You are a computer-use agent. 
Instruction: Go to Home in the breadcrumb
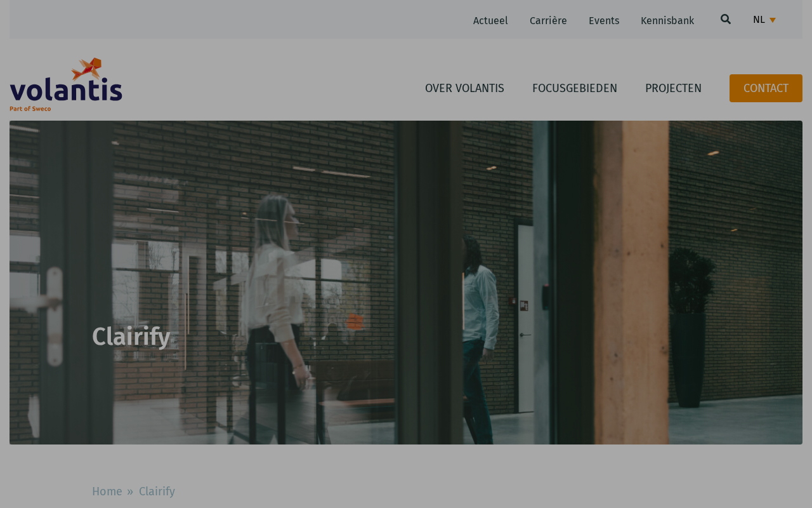pyautogui.click(x=107, y=491)
